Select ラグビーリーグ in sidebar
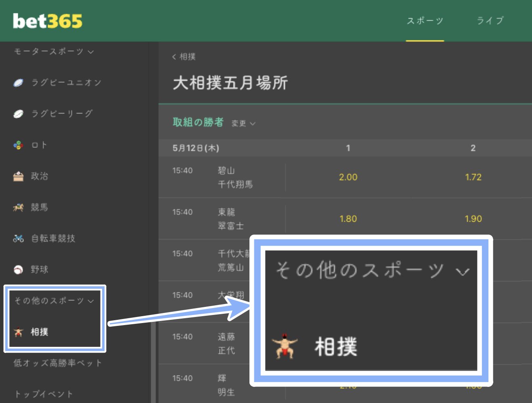The image size is (532, 403). [62, 114]
